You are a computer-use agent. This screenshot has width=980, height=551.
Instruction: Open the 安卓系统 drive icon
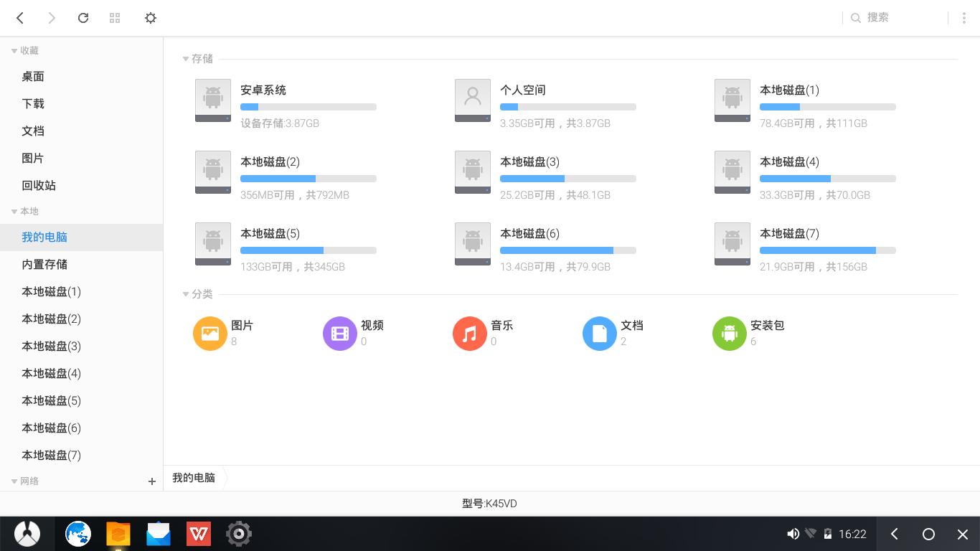pyautogui.click(x=213, y=100)
